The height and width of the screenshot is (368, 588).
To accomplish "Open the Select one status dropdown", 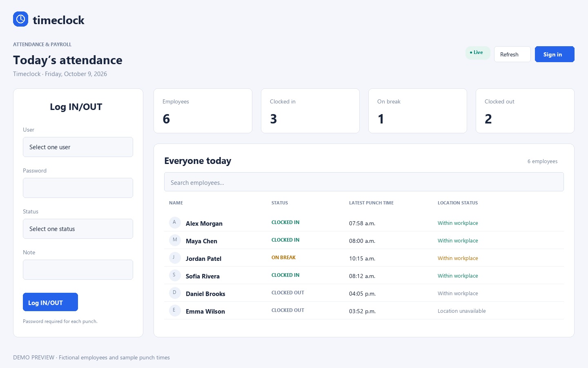I will tap(78, 229).
